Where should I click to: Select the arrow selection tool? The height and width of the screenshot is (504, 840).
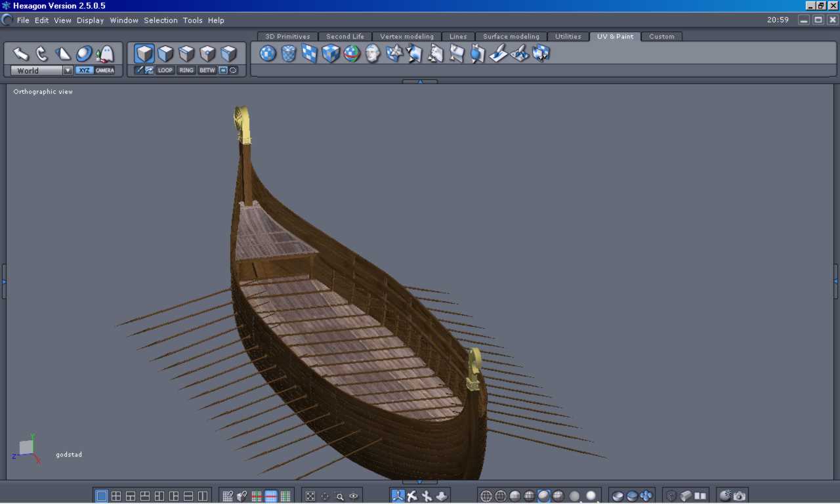point(21,53)
